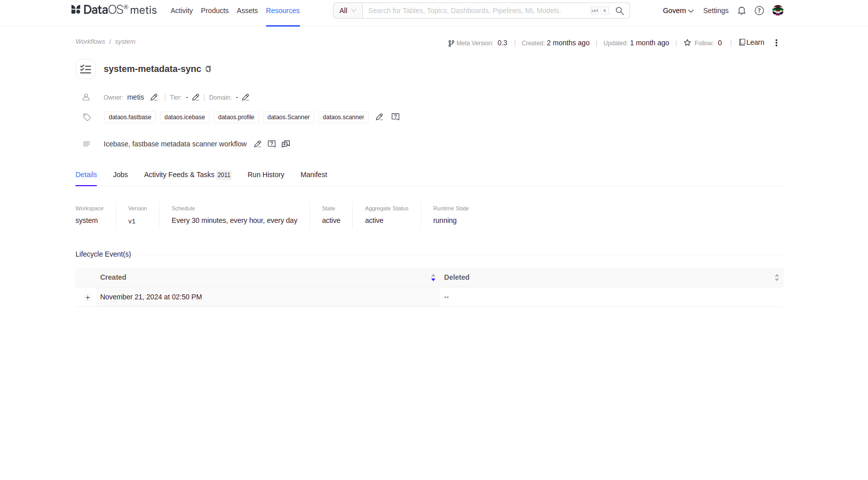This screenshot has width=868, height=480.
Task: Open the help question mark icon
Action: [759, 11]
